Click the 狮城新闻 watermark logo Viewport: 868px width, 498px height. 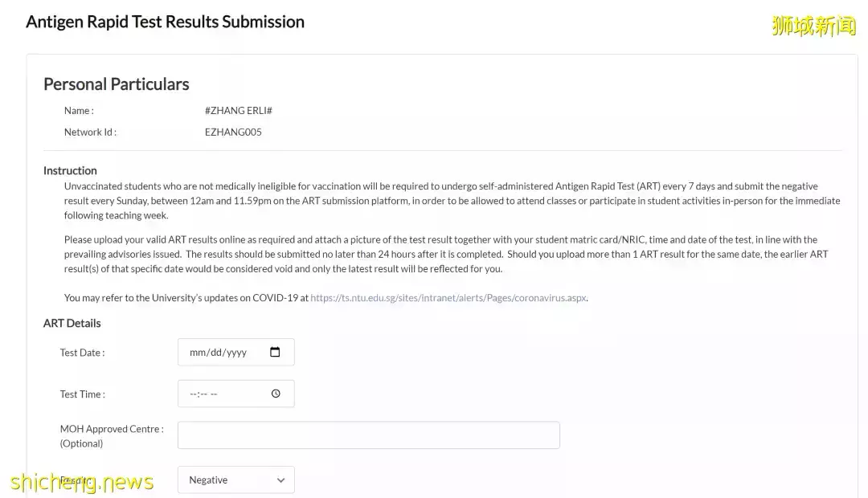[x=813, y=26]
